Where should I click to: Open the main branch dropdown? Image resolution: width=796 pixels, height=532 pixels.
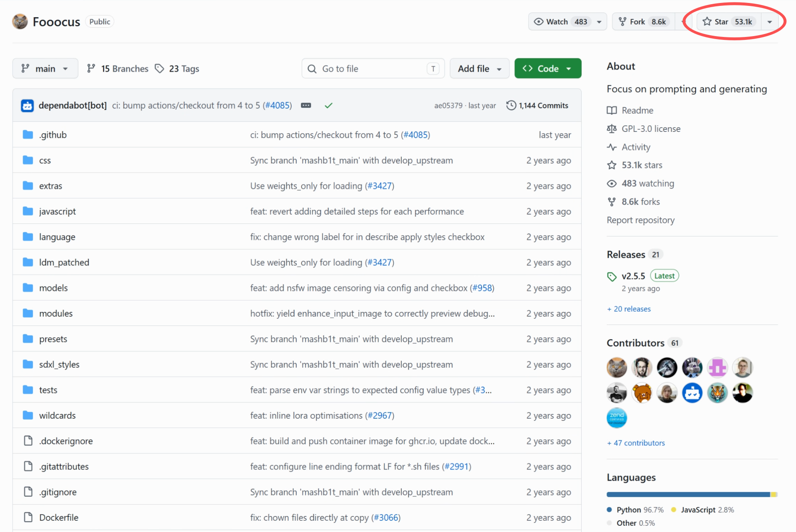pyautogui.click(x=45, y=68)
